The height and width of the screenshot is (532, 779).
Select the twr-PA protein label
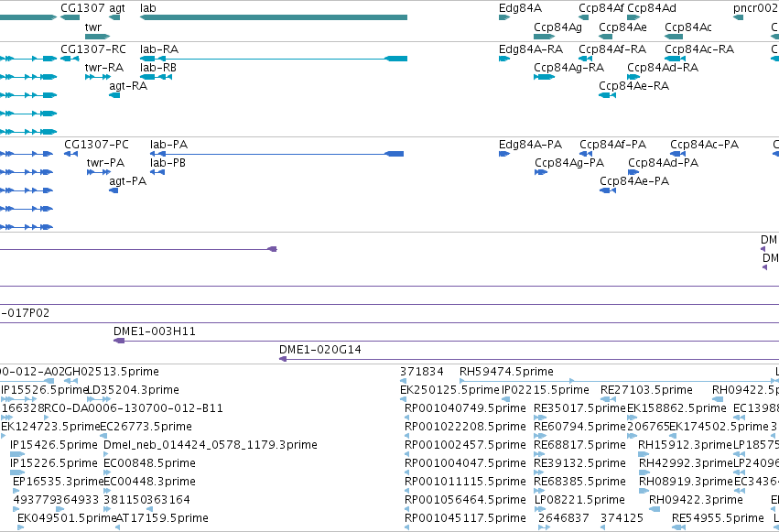(105, 163)
